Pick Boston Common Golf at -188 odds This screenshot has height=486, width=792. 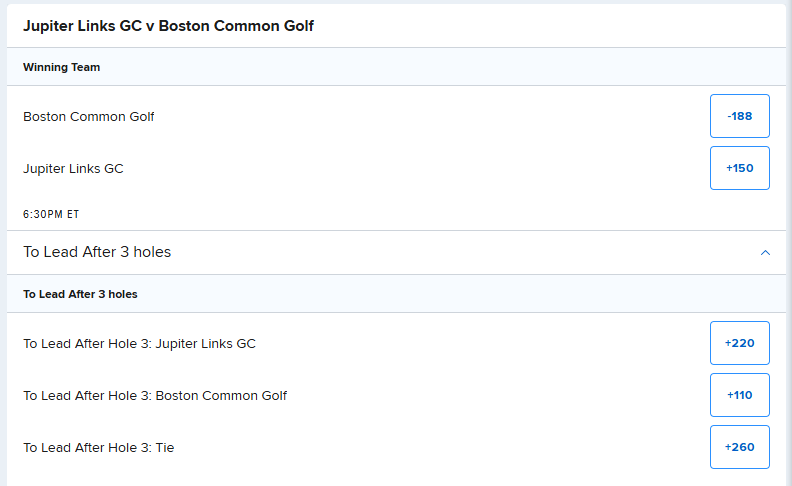coord(739,116)
